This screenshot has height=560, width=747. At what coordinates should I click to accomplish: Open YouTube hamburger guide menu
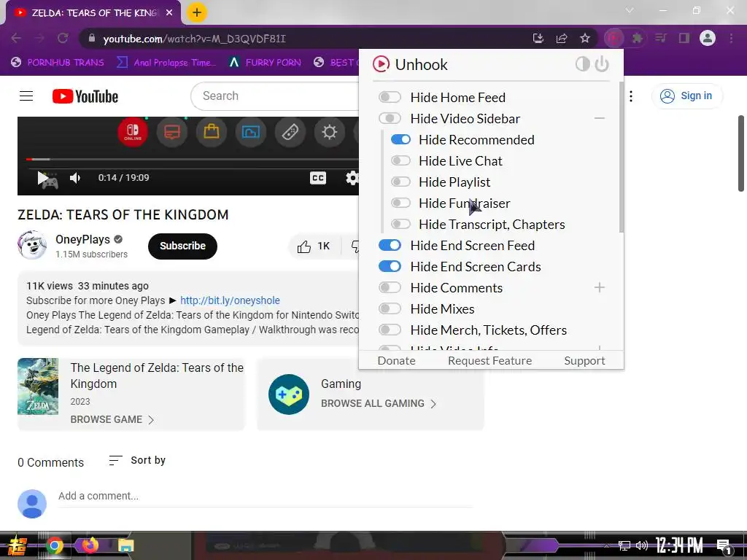[26, 96]
